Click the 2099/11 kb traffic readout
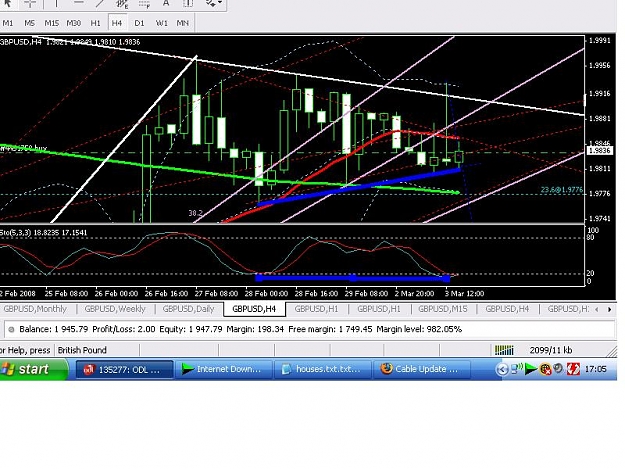Image resolution: width=625 pixels, height=469 pixels. pos(551,350)
